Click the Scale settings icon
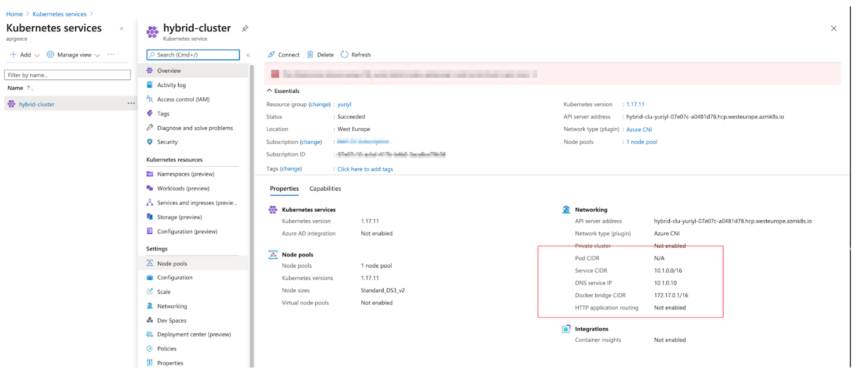Image resolution: width=868 pixels, height=379 pixels. click(x=150, y=291)
